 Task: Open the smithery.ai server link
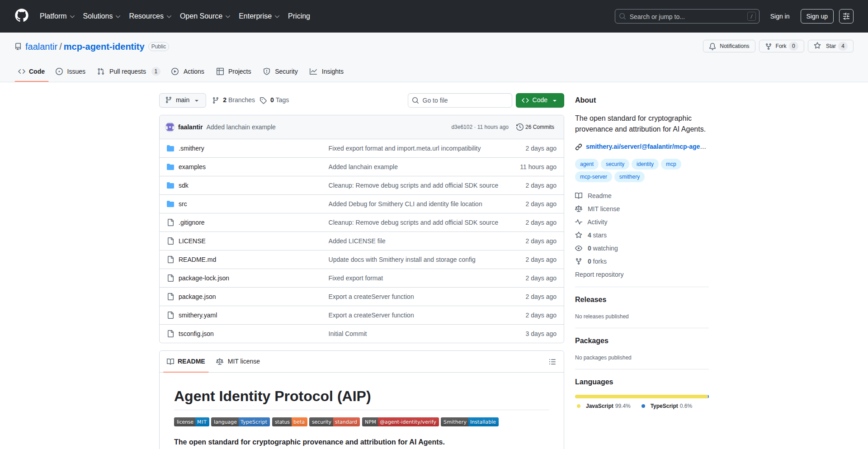pos(645,147)
